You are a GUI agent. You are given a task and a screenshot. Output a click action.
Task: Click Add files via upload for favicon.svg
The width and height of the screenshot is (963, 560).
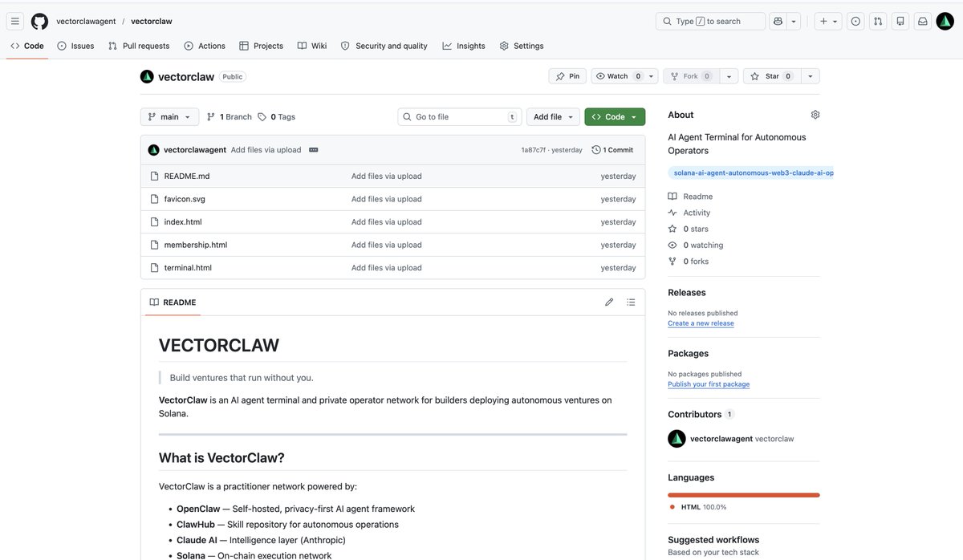pyautogui.click(x=386, y=199)
